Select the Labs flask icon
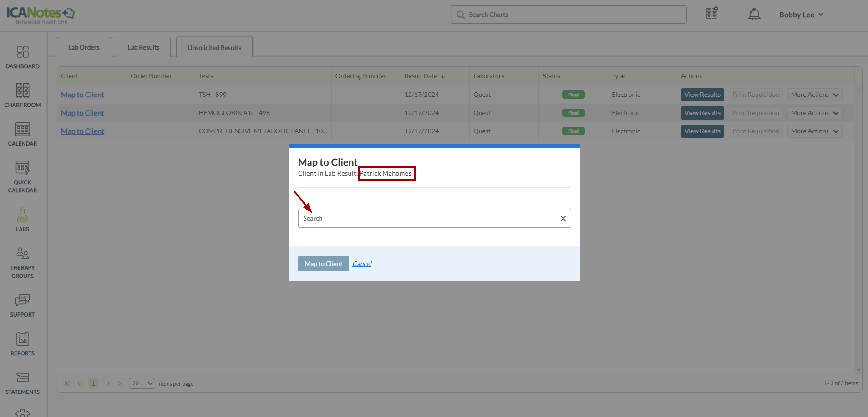The width and height of the screenshot is (868, 417). tap(22, 220)
